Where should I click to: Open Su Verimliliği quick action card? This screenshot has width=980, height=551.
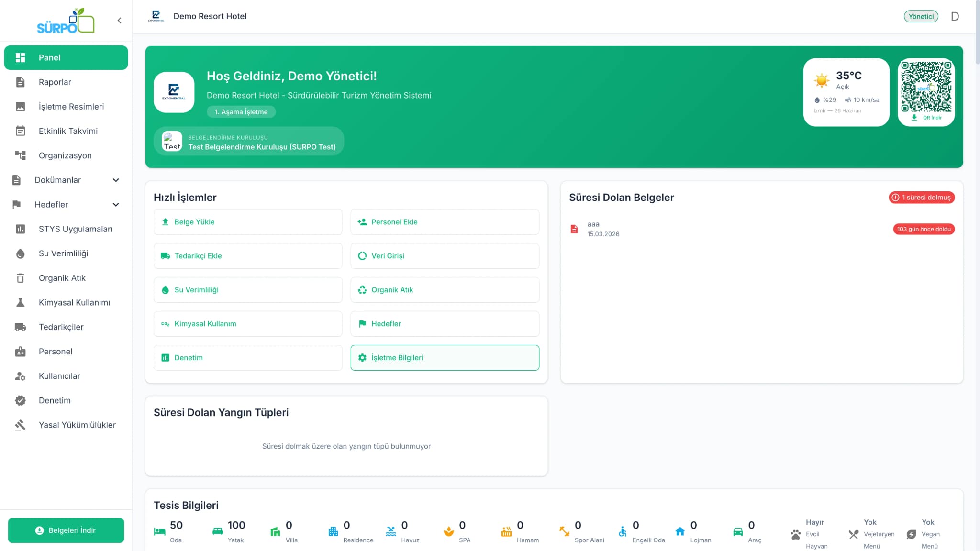click(x=248, y=290)
